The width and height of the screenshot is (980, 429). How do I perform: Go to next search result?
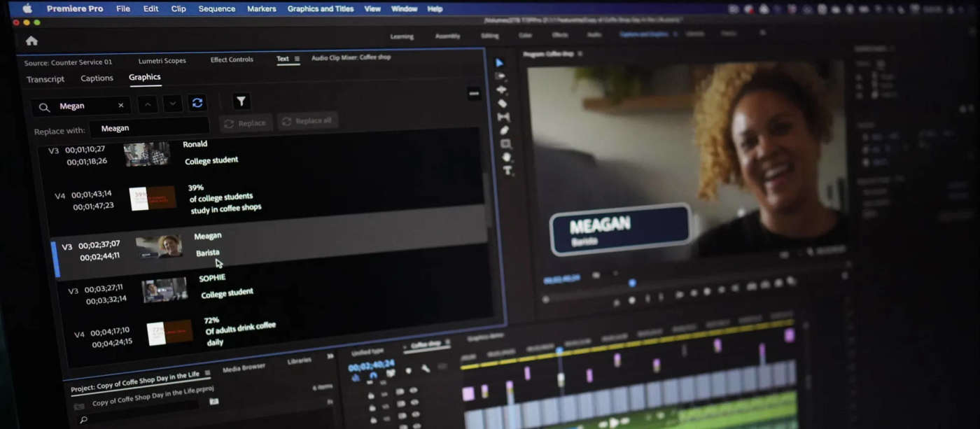point(172,104)
